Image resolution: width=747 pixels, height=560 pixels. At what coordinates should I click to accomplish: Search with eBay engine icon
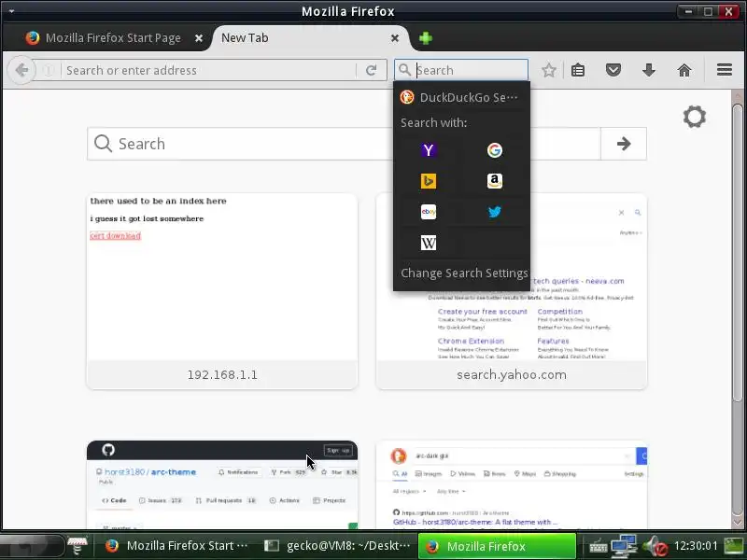[x=429, y=212]
